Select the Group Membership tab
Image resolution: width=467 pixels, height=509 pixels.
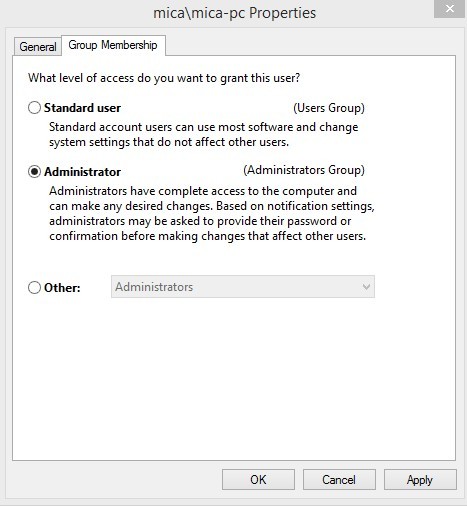113,45
